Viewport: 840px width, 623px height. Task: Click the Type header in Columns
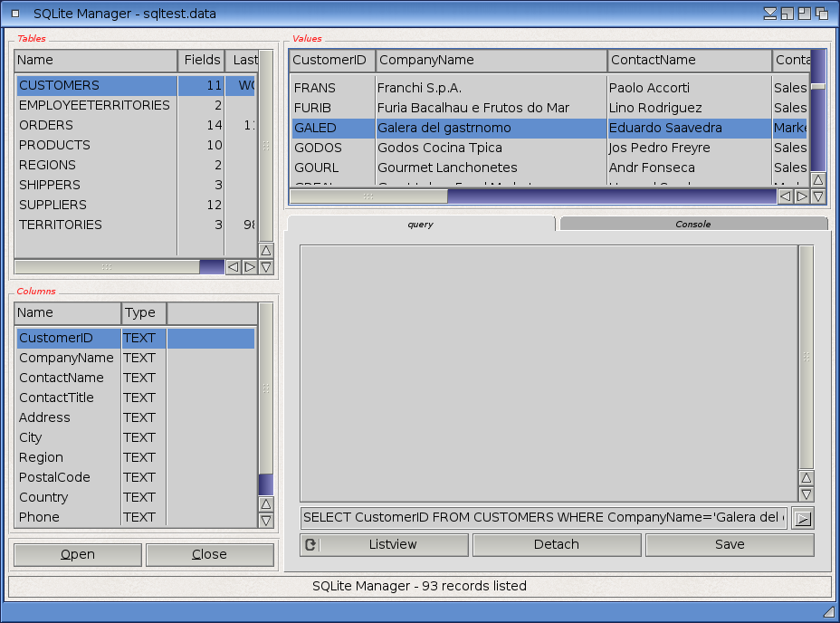click(144, 312)
